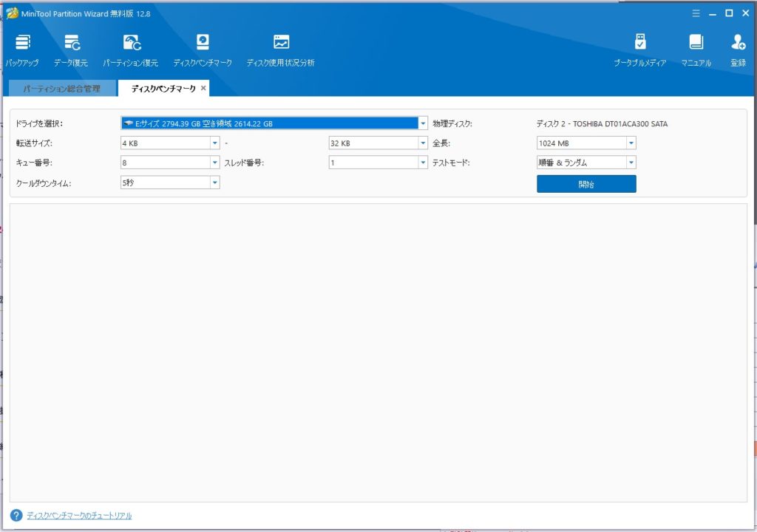This screenshot has height=532, width=757.
Task: Switch to パーティション総合管理 tab
Action: point(62,89)
